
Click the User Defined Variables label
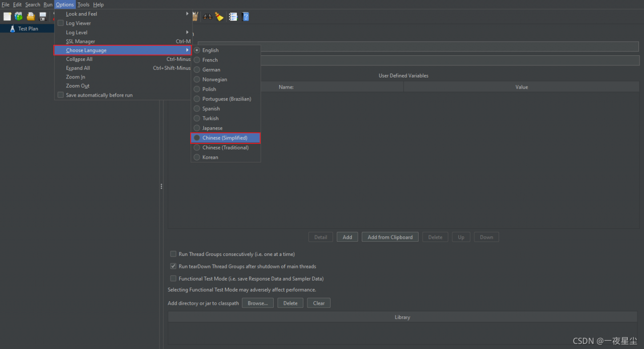pyautogui.click(x=404, y=75)
